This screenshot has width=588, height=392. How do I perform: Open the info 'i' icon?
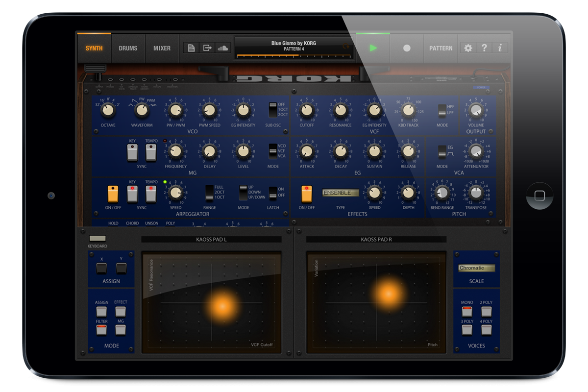pos(500,48)
